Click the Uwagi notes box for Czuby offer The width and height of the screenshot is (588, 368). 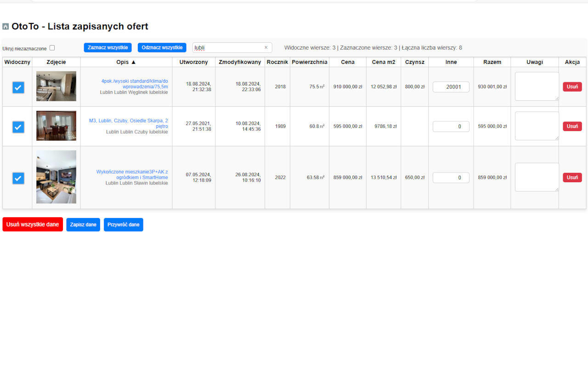[x=537, y=126]
